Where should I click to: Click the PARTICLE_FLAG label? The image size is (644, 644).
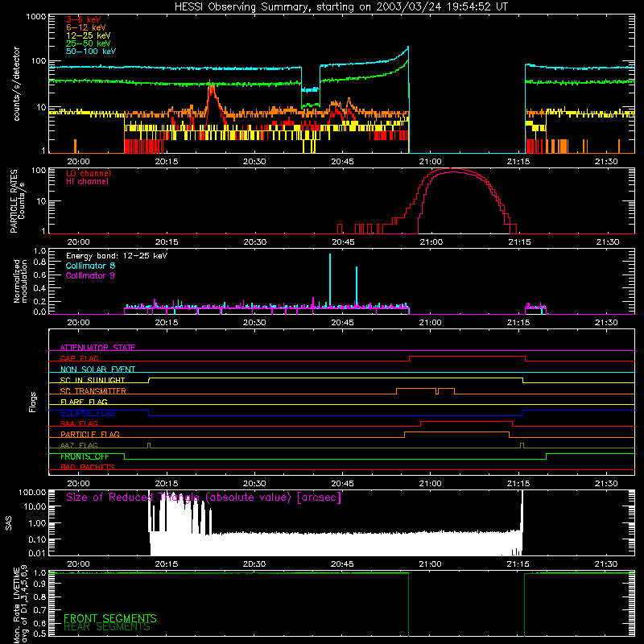click(90, 434)
